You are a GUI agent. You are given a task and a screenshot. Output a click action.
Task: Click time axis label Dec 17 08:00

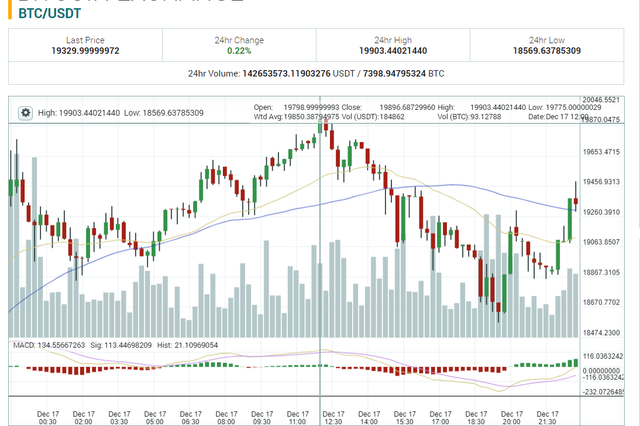(226, 418)
